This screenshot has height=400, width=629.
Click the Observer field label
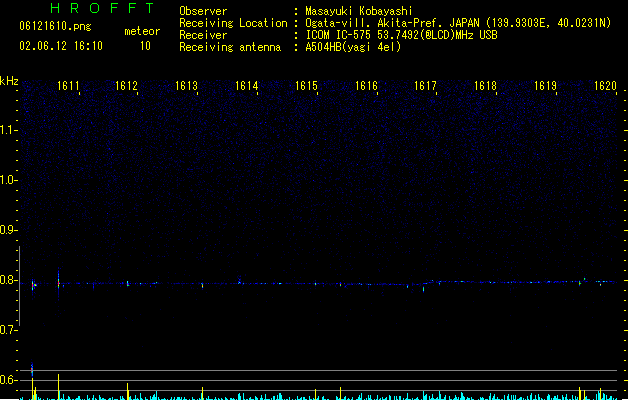[203, 11]
